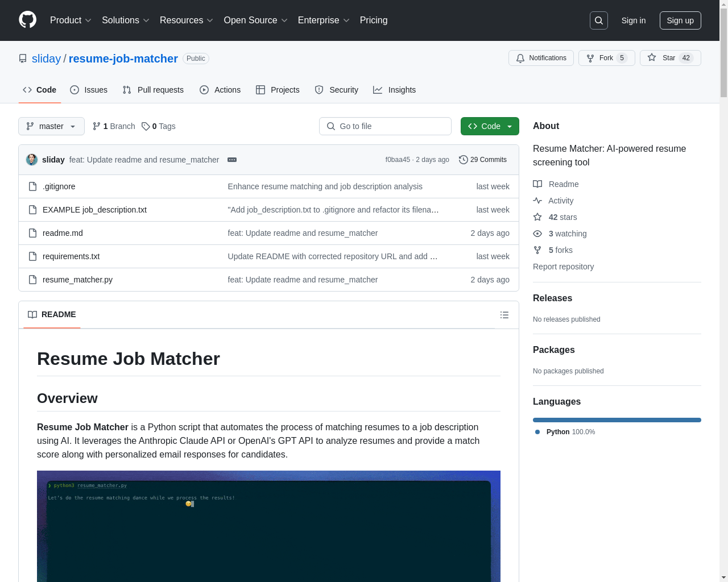Open the sliday owner link
The width and height of the screenshot is (728, 582).
[x=46, y=59]
